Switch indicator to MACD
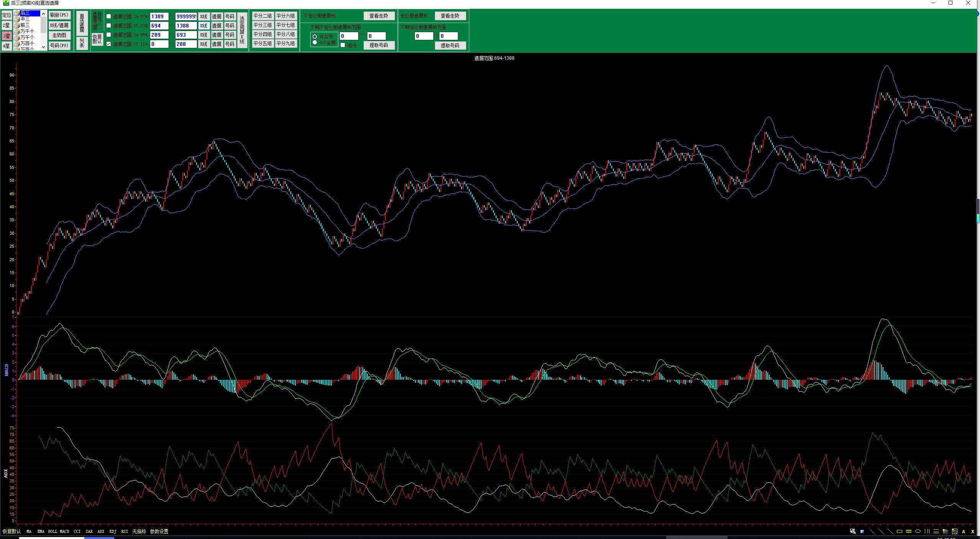Image resolution: width=980 pixels, height=539 pixels. [x=64, y=531]
